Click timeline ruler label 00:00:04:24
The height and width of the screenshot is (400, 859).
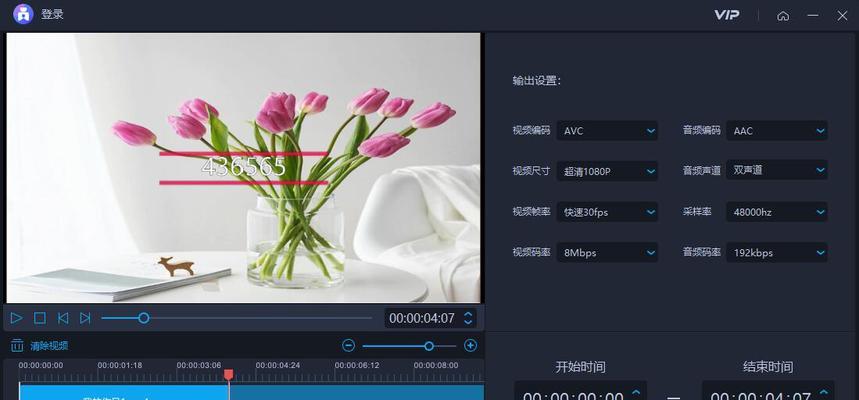coord(278,365)
